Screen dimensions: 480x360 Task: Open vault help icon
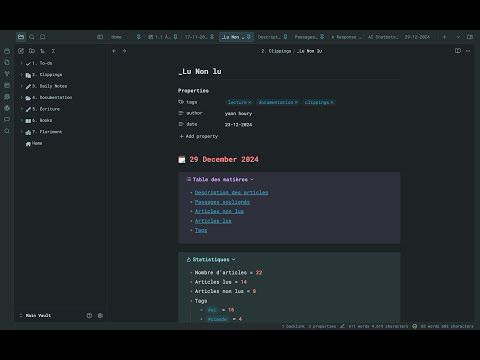(x=89, y=315)
